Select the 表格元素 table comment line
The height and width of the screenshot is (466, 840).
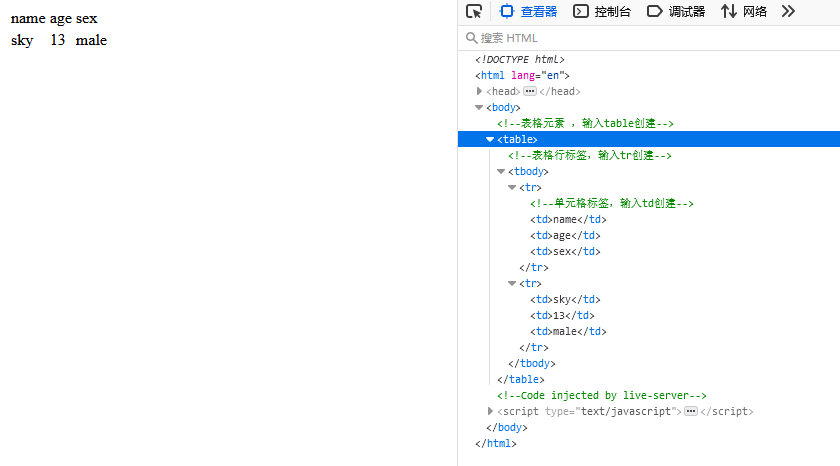(x=585, y=123)
